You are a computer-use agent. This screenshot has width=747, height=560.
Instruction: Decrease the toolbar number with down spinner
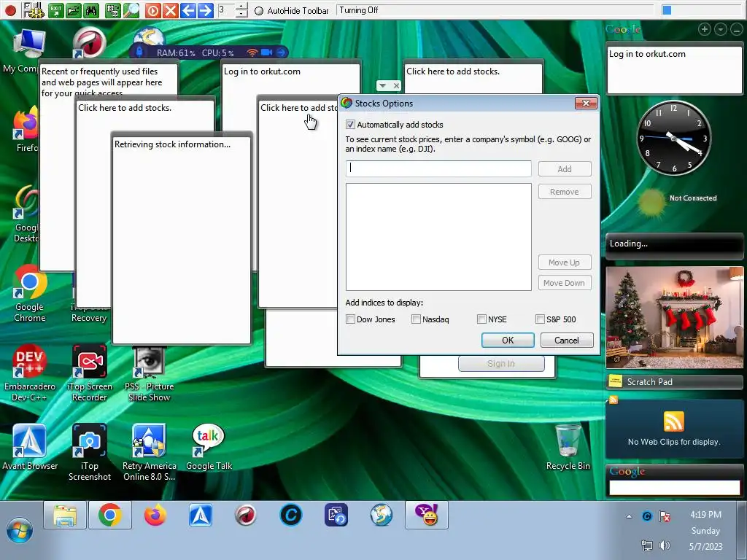point(241,14)
